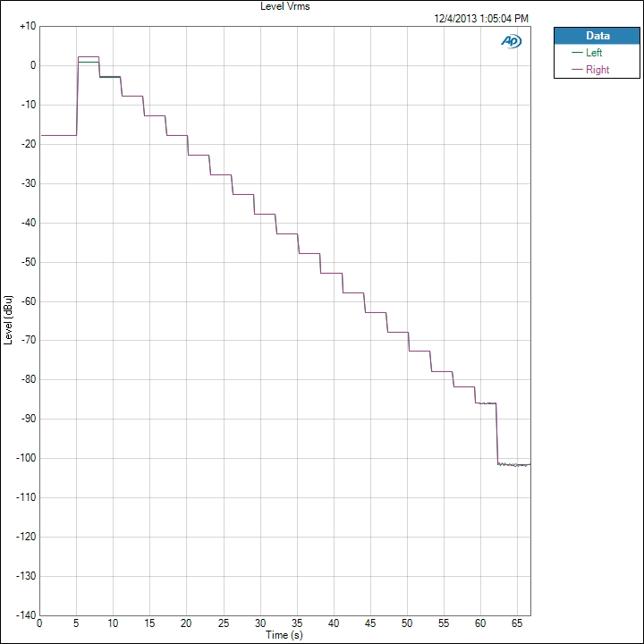
Task: Click the 12/4/2013 timestamp text
Action: pos(481,18)
